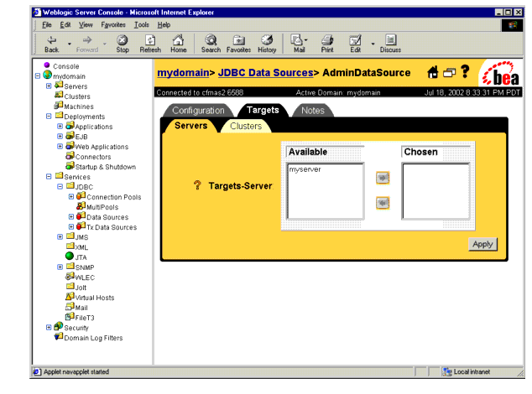The width and height of the screenshot is (532, 394).
Task: Open the Back button dropdown arrow
Action: pyautogui.click(x=69, y=44)
